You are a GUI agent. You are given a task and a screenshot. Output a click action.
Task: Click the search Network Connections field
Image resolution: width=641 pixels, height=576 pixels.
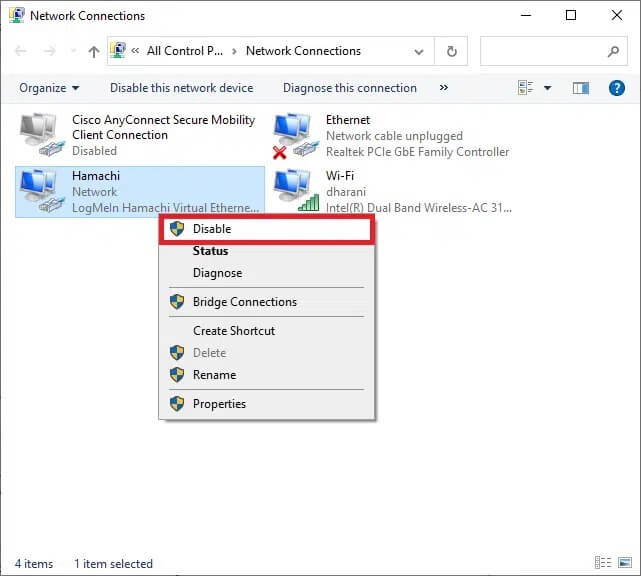[554, 51]
